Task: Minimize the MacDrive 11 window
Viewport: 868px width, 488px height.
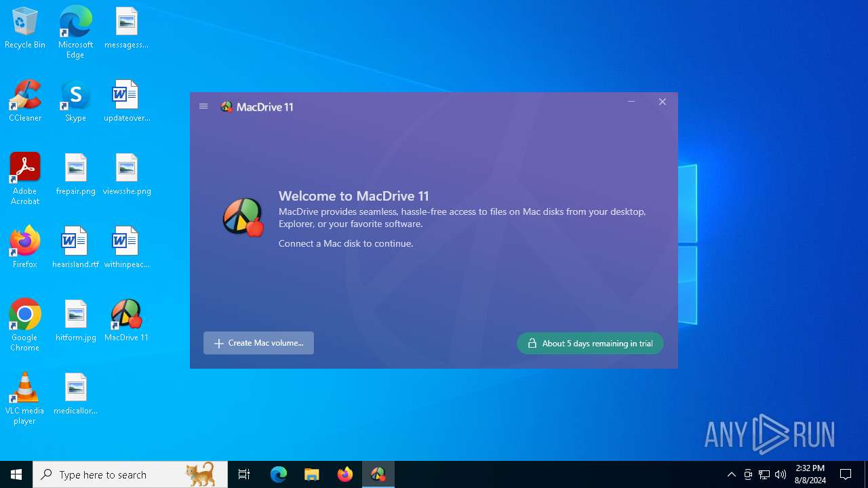Action: [x=631, y=102]
